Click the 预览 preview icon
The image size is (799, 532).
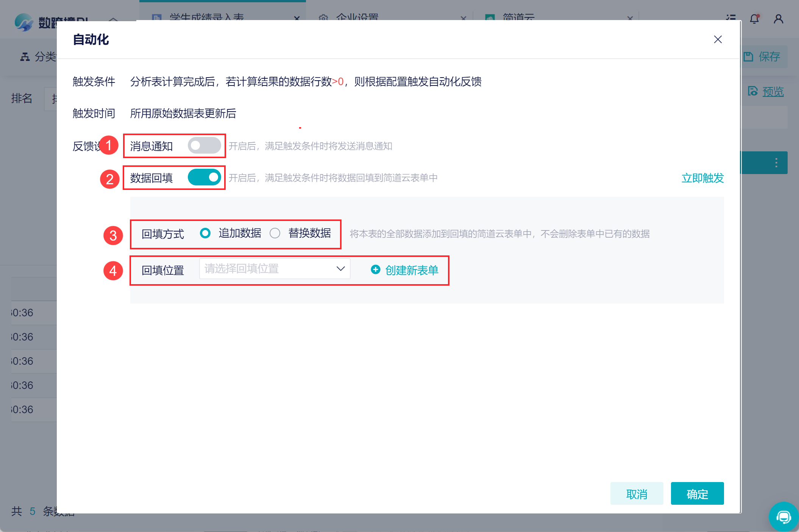753,91
